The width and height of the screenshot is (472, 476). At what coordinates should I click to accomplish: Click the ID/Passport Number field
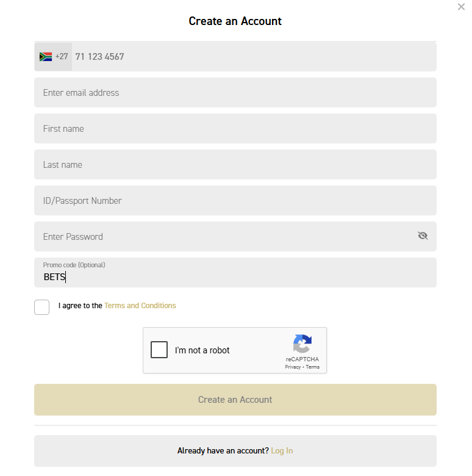coord(235,201)
